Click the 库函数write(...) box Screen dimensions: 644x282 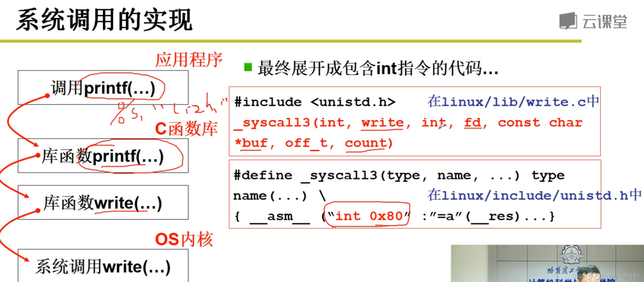[103, 202]
